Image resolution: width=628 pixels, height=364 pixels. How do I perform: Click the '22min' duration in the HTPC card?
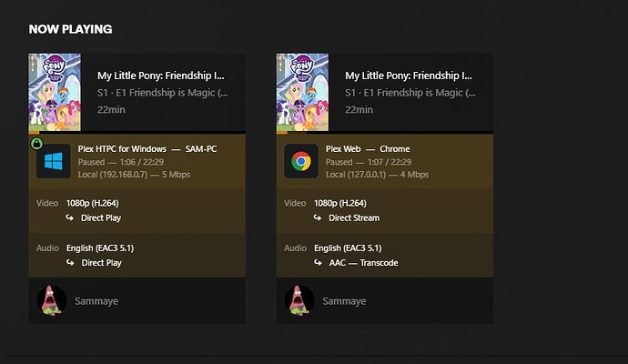click(x=111, y=110)
